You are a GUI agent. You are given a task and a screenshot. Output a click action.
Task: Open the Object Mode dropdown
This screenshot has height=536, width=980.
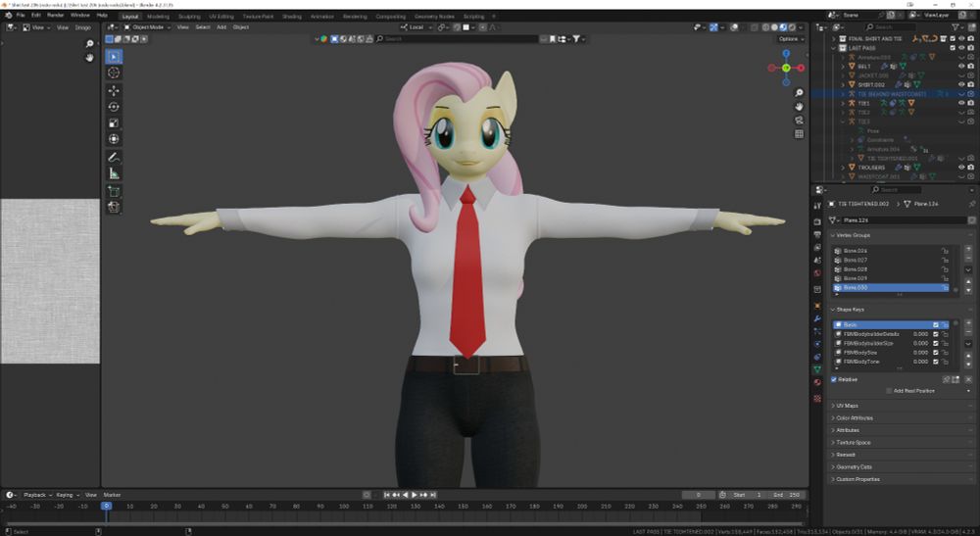148,27
